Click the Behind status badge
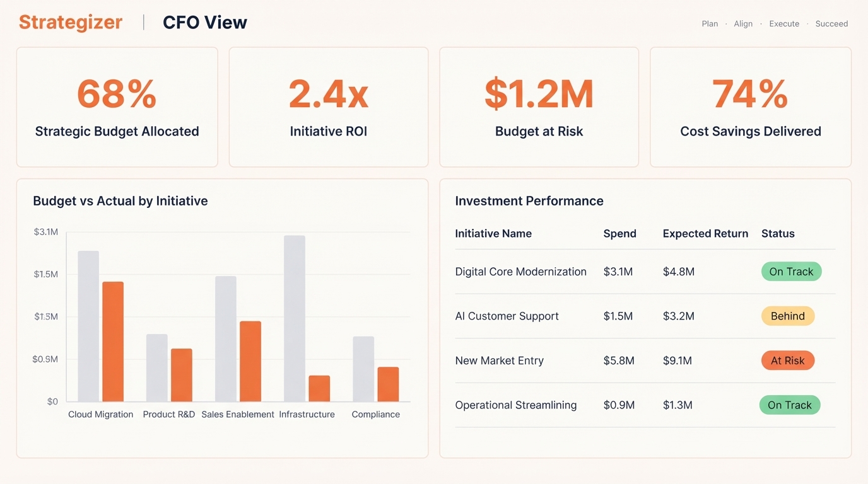The image size is (868, 484). point(788,316)
